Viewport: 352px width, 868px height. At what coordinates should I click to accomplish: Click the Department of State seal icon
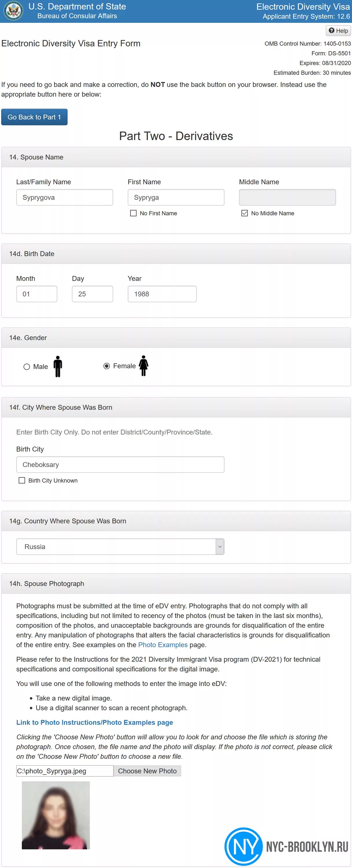click(13, 11)
